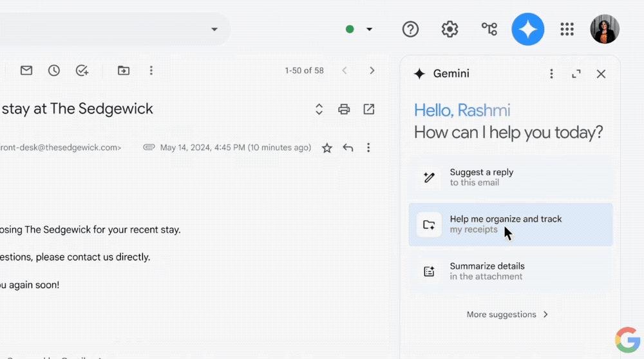Image resolution: width=644 pixels, height=359 pixels.
Task: Select Help me organize and track receipts
Action: click(511, 224)
